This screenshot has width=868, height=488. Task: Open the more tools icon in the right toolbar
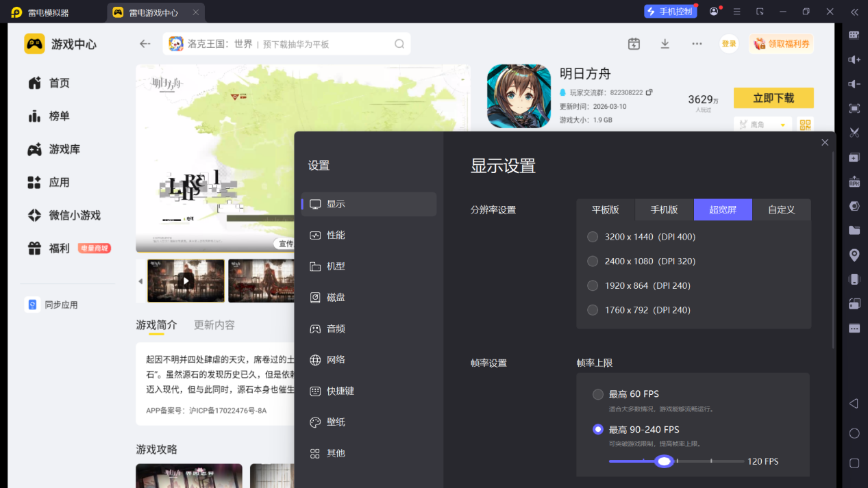click(x=854, y=329)
